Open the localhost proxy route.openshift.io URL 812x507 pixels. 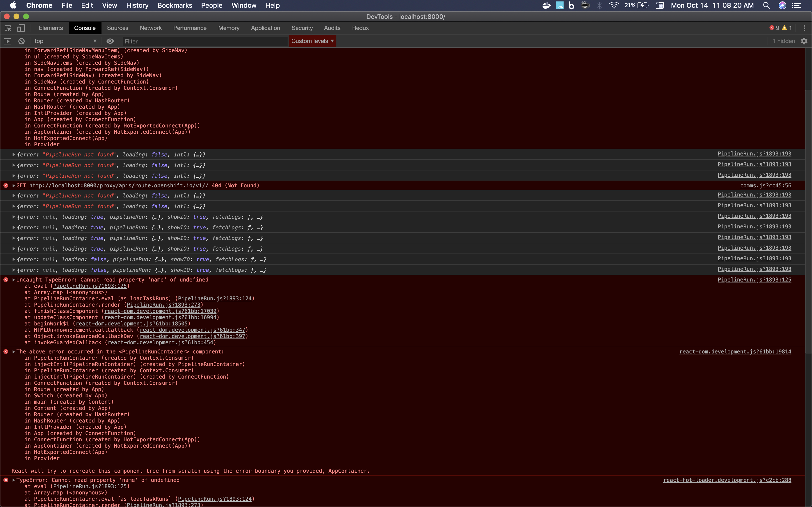coord(119,185)
